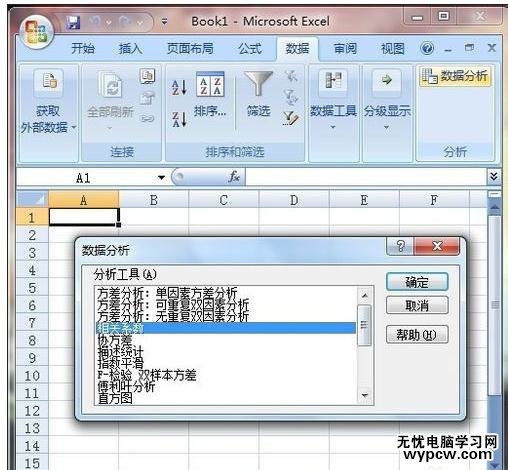Open the 审阅 ribbon tab

click(345, 49)
